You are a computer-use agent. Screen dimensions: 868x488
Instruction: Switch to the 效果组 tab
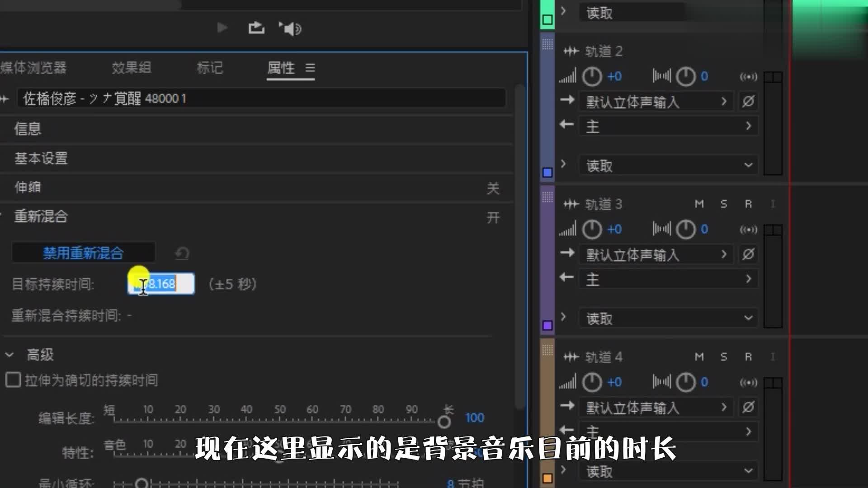131,68
